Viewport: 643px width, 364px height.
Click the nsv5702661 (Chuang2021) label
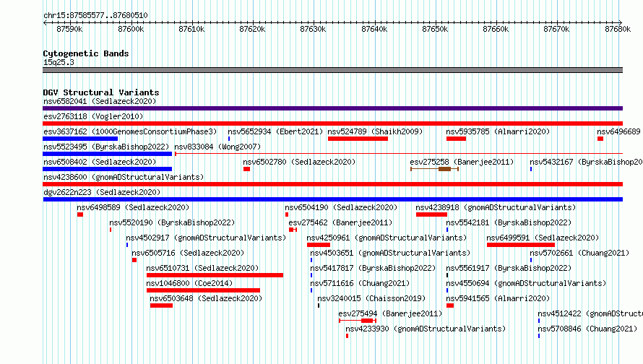coord(579,253)
